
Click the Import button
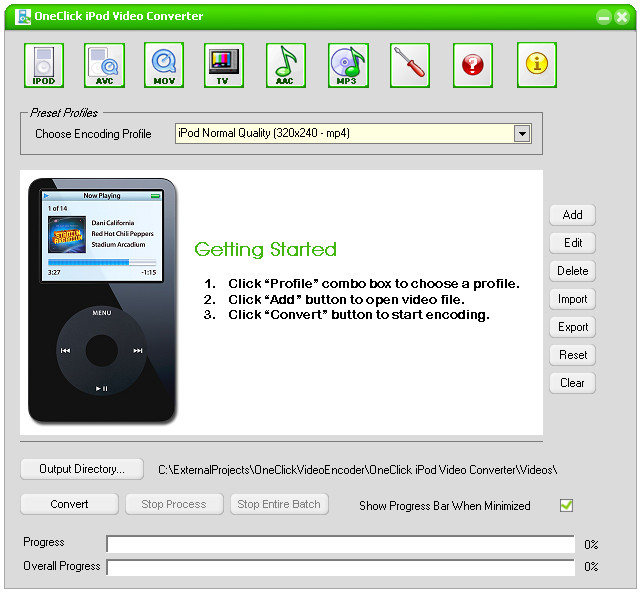(x=572, y=299)
